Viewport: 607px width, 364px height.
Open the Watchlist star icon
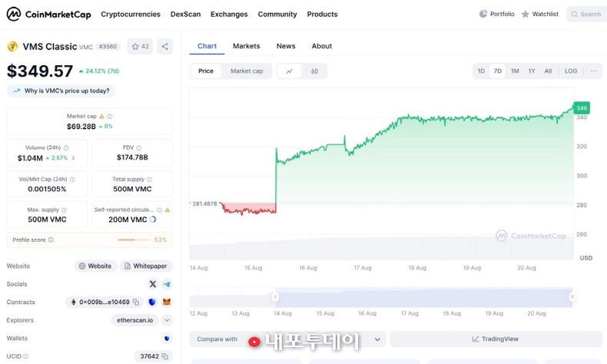525,15
